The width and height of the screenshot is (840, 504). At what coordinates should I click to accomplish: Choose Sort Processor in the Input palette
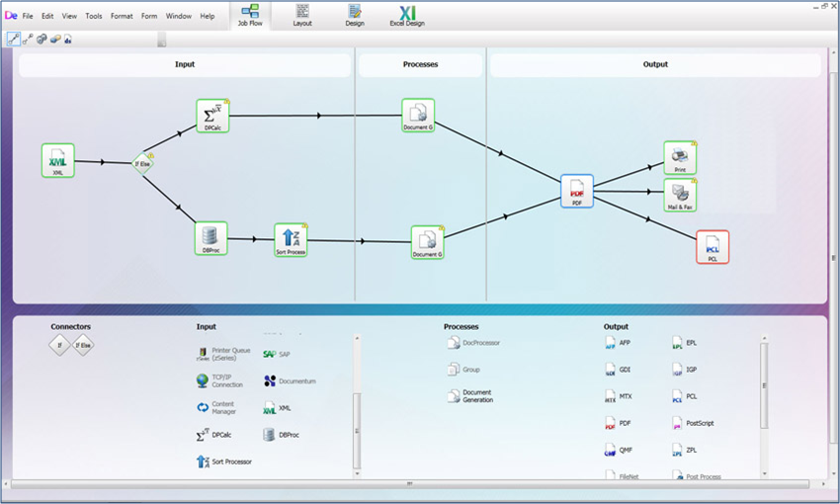pyautogui.click(x=224, y=462)
